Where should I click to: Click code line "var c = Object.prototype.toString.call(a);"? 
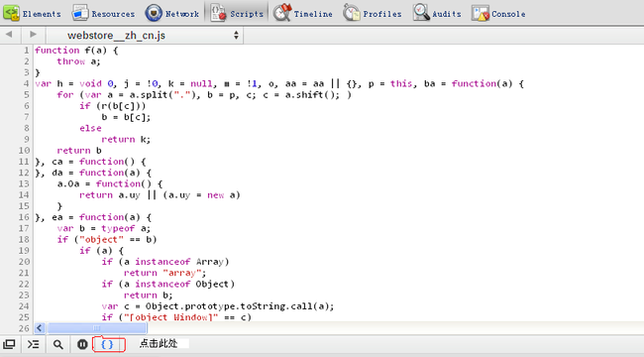(x=218, y=306)
